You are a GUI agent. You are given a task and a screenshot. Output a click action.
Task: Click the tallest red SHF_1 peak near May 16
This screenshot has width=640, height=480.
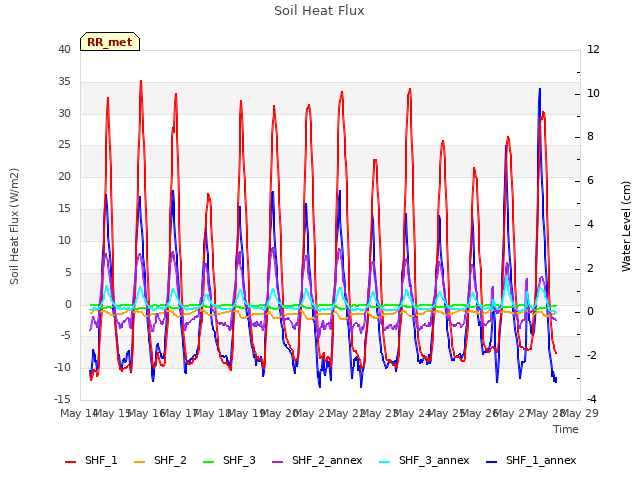[x=141, y=81]
